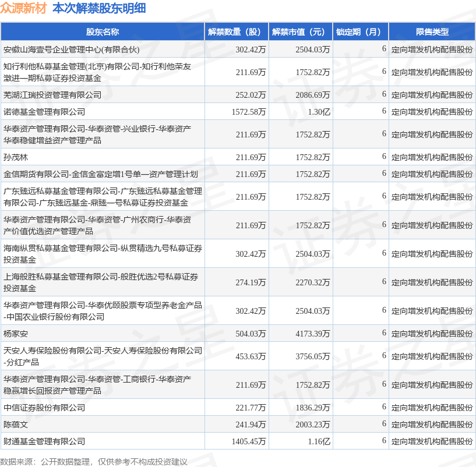Image resolution: width=476 pixels, height=467 pixels.
Task: Select the 华泰资产价值优选资产管理产品 shareholder name
Action: click(97, 225)
